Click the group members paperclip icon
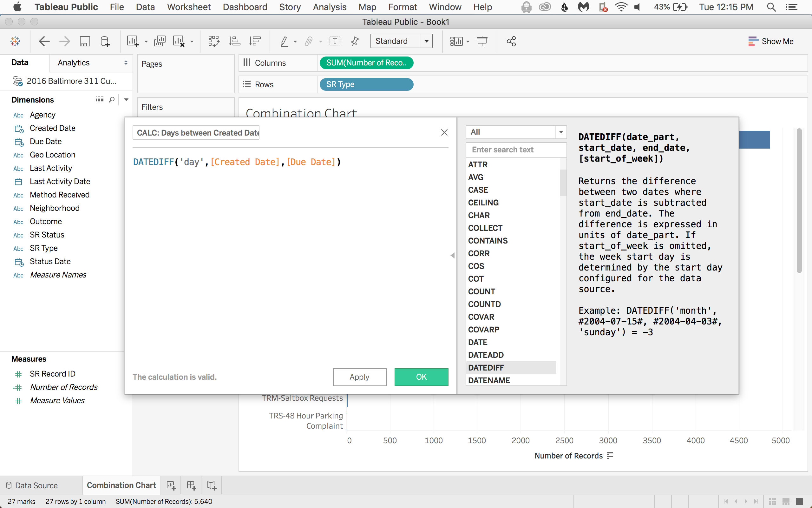The height and width of the screenshot is (508, 812). pos(309,41)
